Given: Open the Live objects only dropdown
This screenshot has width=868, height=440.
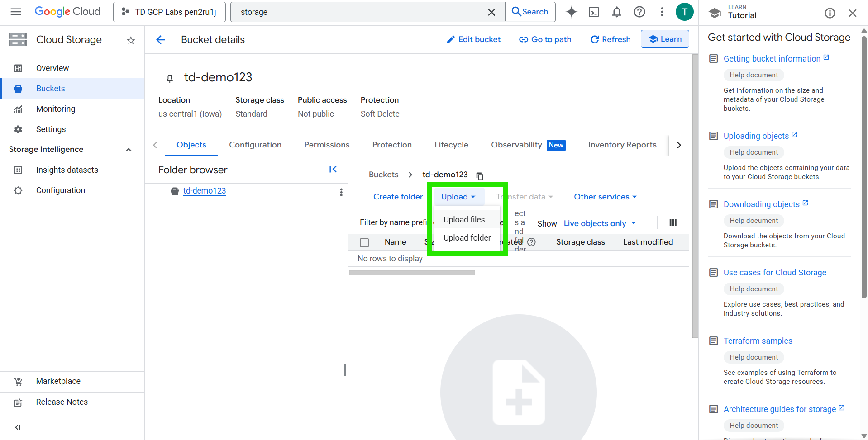Looking at the screenshot, I should [x=600, y=223].
